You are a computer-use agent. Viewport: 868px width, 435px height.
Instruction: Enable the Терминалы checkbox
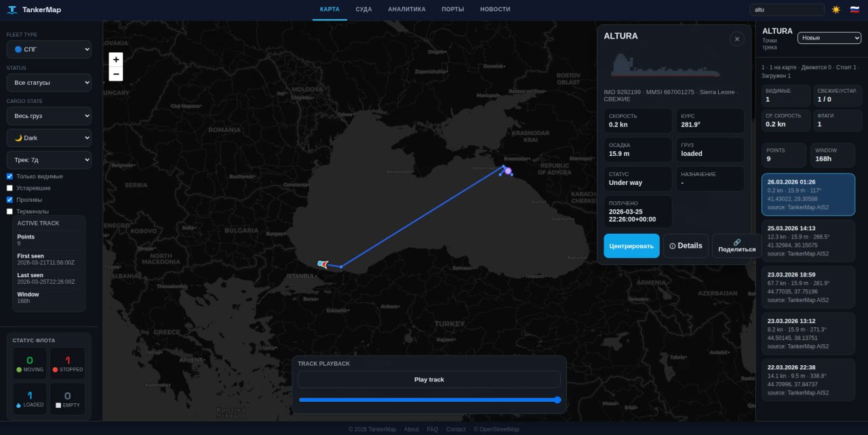(x=9, y=211)
